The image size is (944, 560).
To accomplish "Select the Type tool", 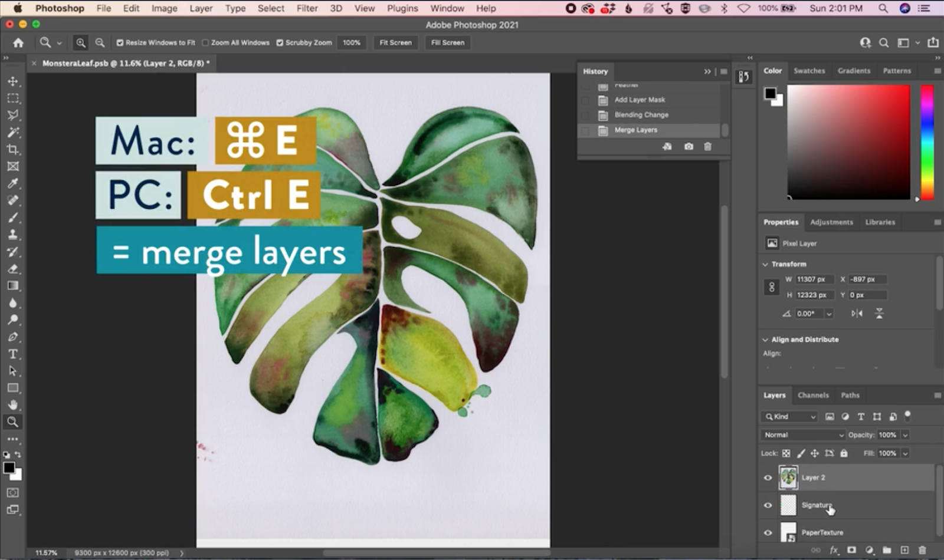I will coord(12,354).
